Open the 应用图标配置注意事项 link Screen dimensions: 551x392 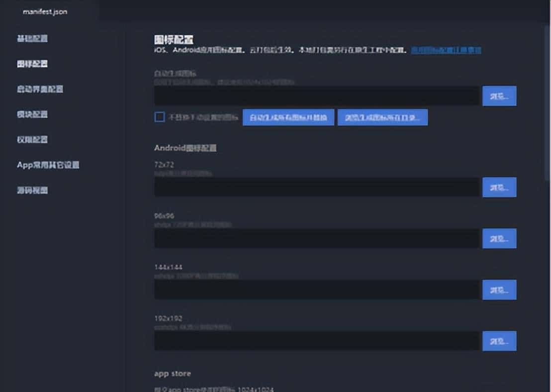pos(447,50)
